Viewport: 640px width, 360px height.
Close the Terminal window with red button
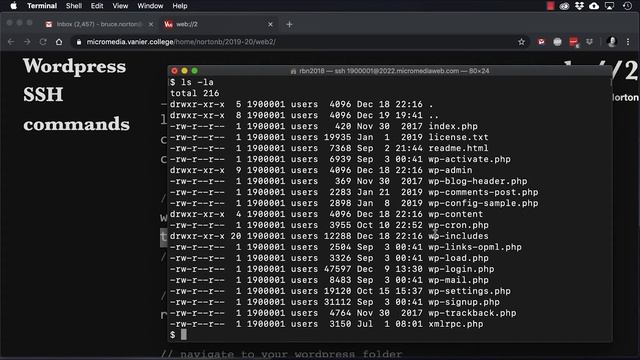(x=174, y=71)
